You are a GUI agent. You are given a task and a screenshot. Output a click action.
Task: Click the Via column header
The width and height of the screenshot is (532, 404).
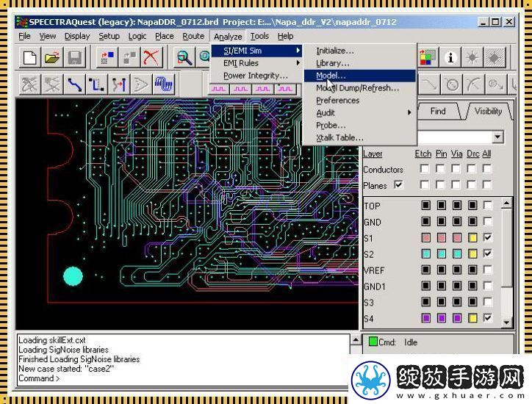point(456,154)
